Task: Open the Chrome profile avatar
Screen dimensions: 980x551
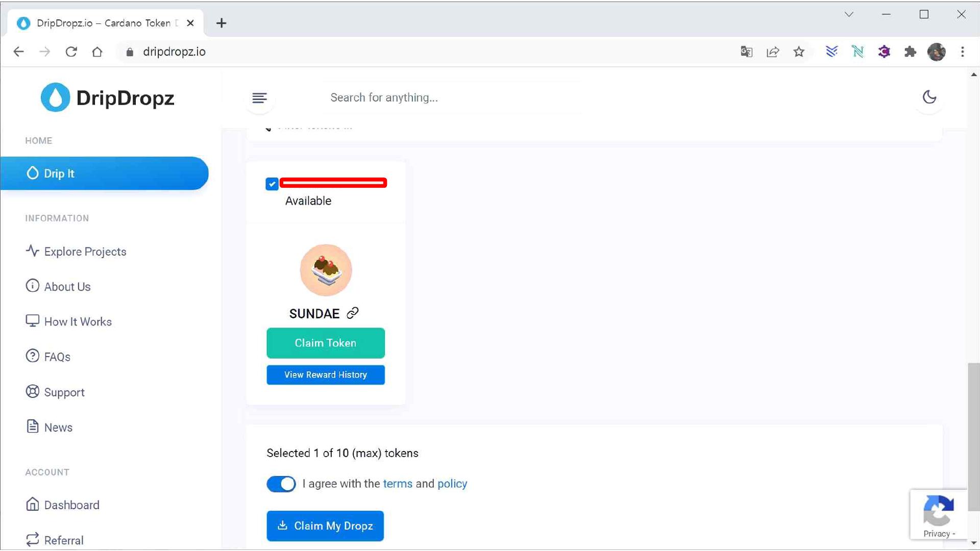Action: tap(937, 52)
